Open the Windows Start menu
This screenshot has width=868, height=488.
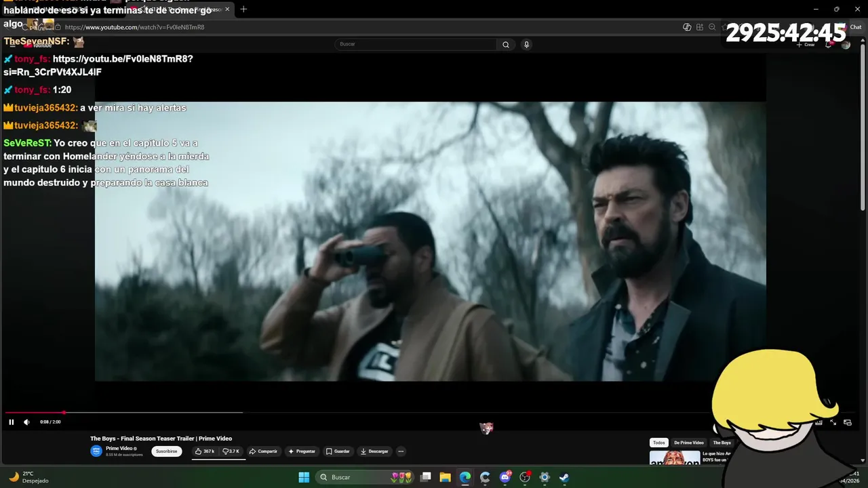pos(304,477)
